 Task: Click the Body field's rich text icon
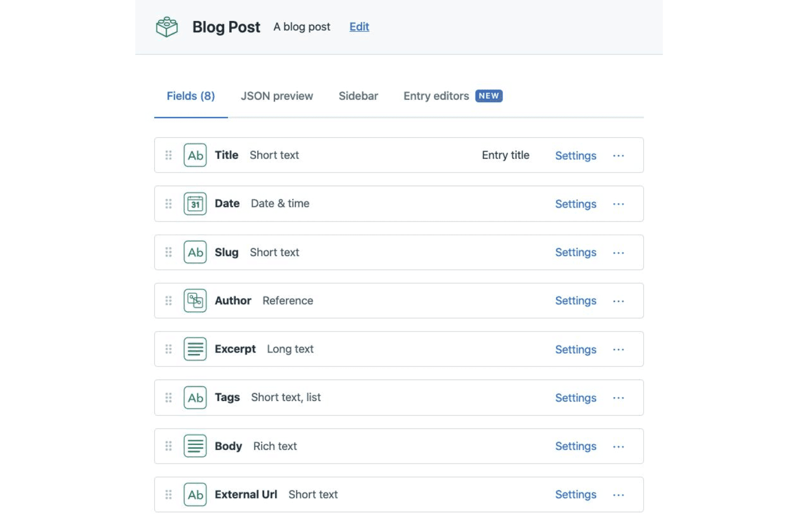click(x=195, y=446)
